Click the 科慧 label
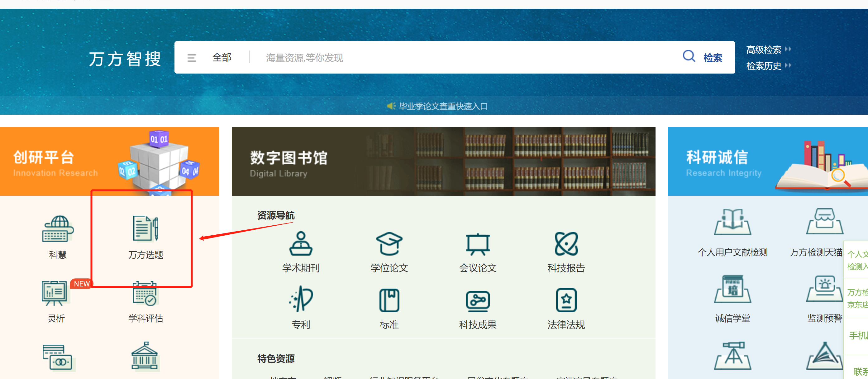 [x=58, y=255]
